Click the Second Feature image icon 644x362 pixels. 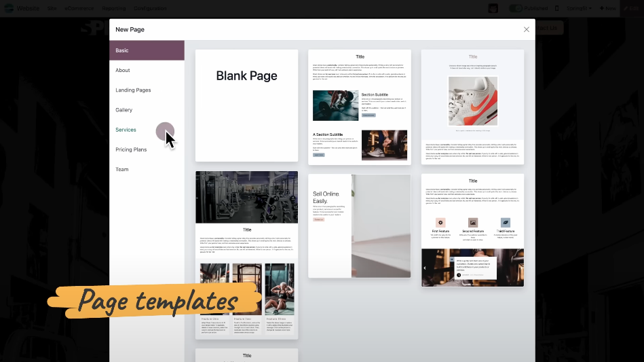click(x=473, y=223)
